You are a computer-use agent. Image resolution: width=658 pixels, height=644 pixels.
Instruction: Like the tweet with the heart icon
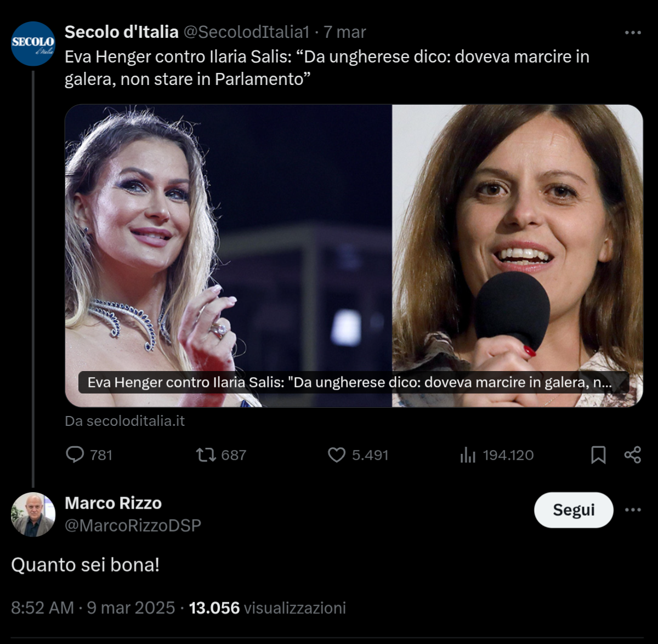pos(338,454)
